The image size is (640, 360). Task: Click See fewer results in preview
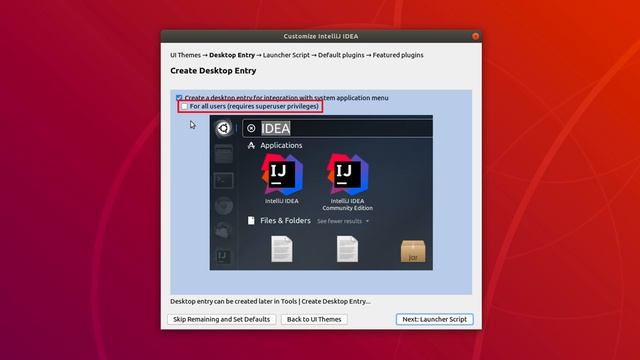click(343, 221)
